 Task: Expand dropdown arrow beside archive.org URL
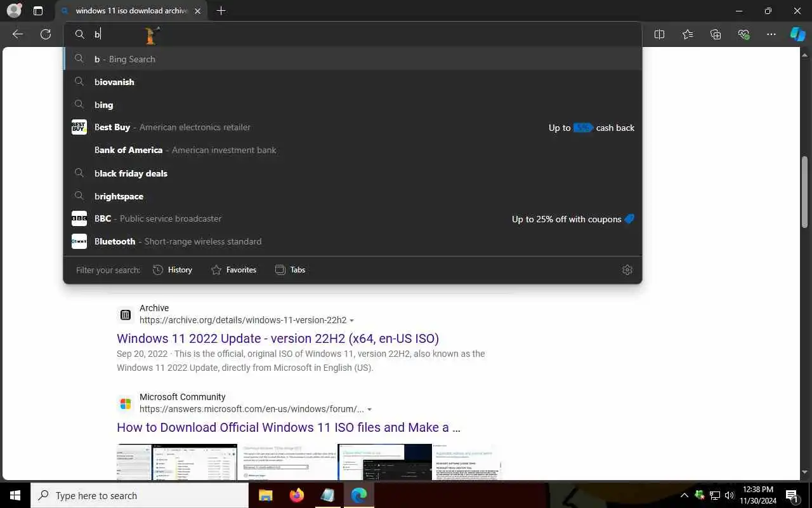click(x=352, y=321)
